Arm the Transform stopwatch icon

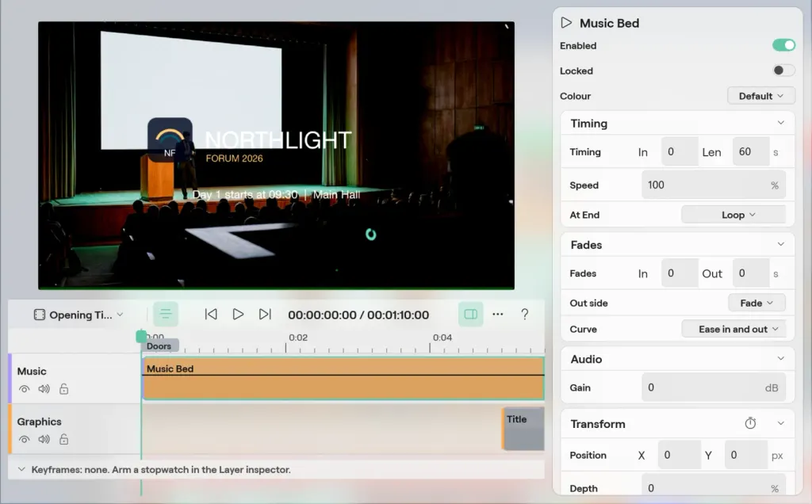[750, 423]
